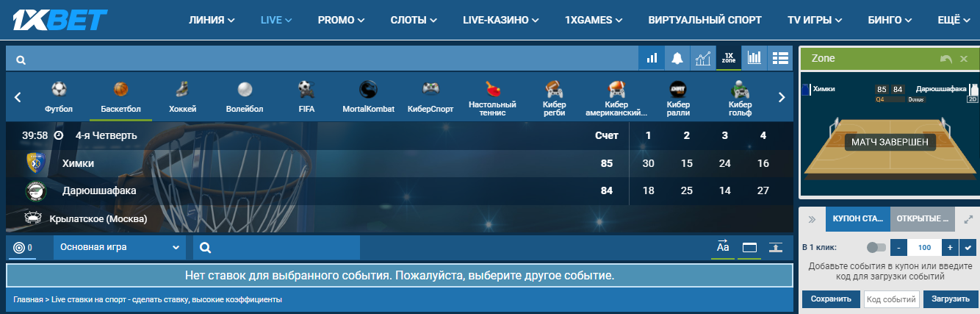Screen dimensions: 980x314
Task: Select the КиберСпорт gamepad icon
Action: pyautogui.click(x=430, y=90)
